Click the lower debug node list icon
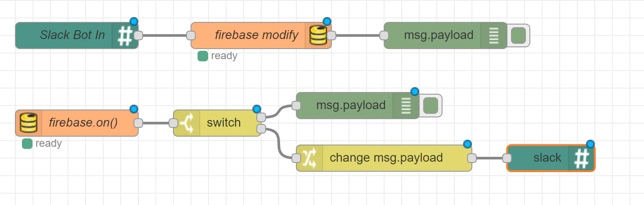The width and height of the screenshot is (644, 205). [406, 106]
